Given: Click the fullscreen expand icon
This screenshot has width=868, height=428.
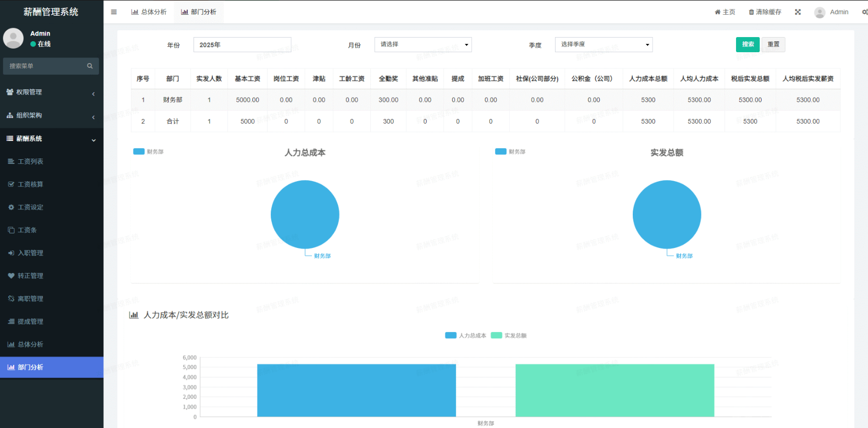Looking at the screenshot, I should tap(798, 12).
